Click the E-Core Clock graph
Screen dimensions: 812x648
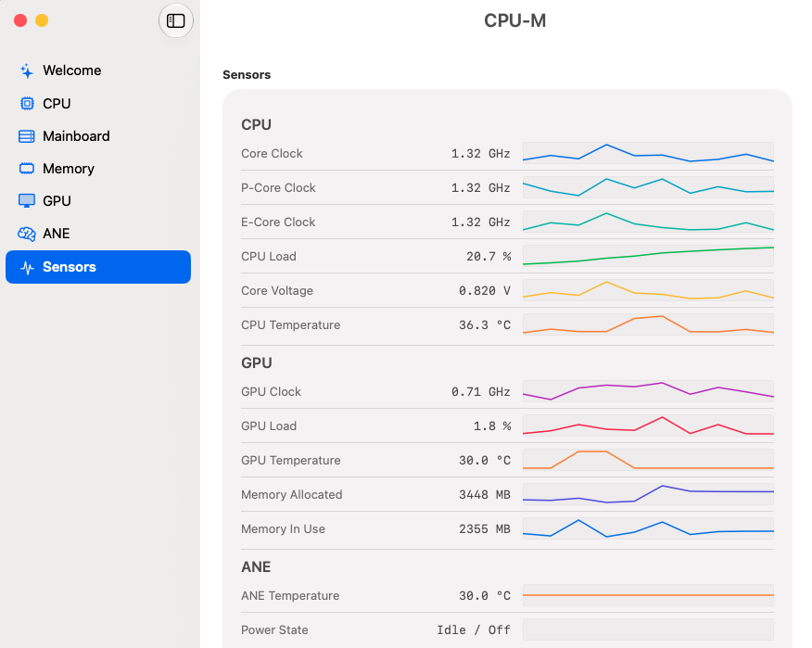(x=648, y=222)
